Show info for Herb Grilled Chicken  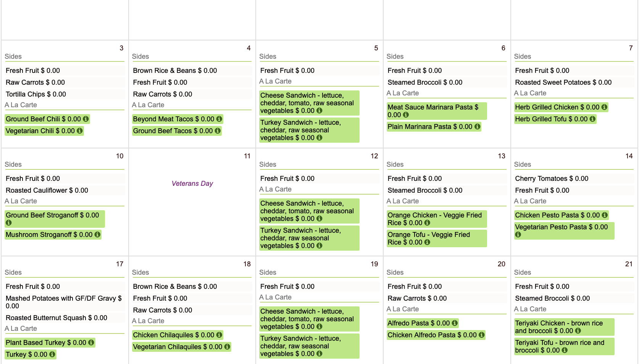point(604,107)
